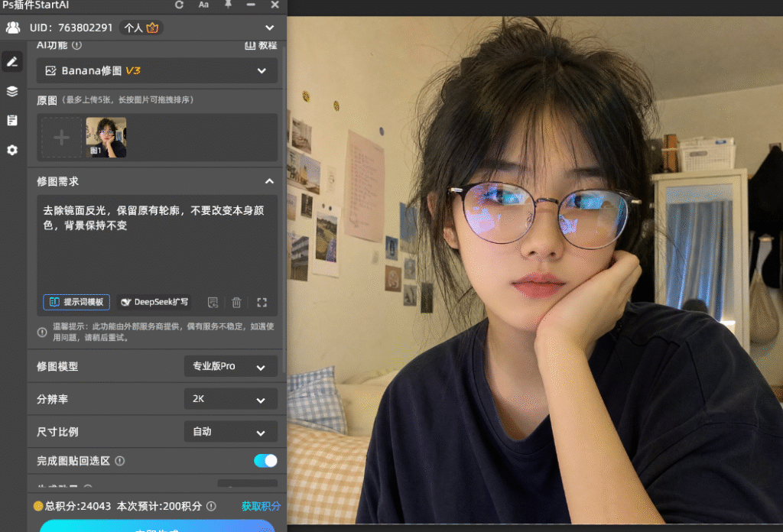The image size is (783, 532).
Task: Click the trash icon to clear prompt
Action: pyautogui.click(x=237, y=303)
